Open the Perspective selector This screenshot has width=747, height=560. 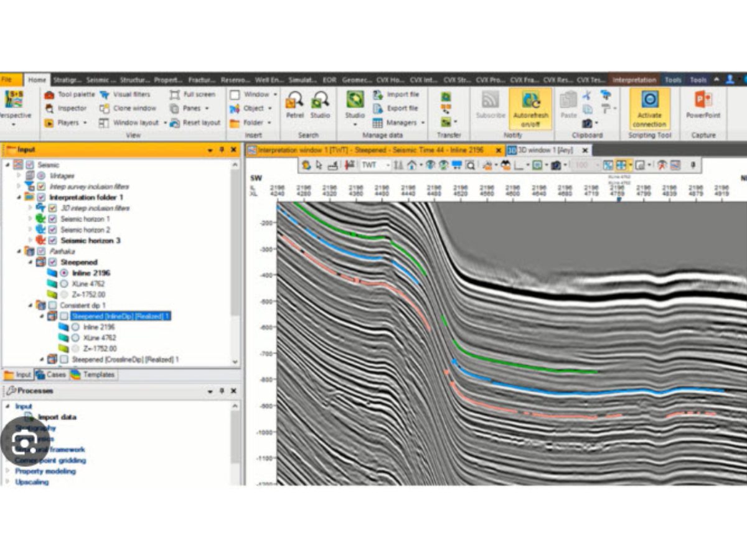point(14,107)
